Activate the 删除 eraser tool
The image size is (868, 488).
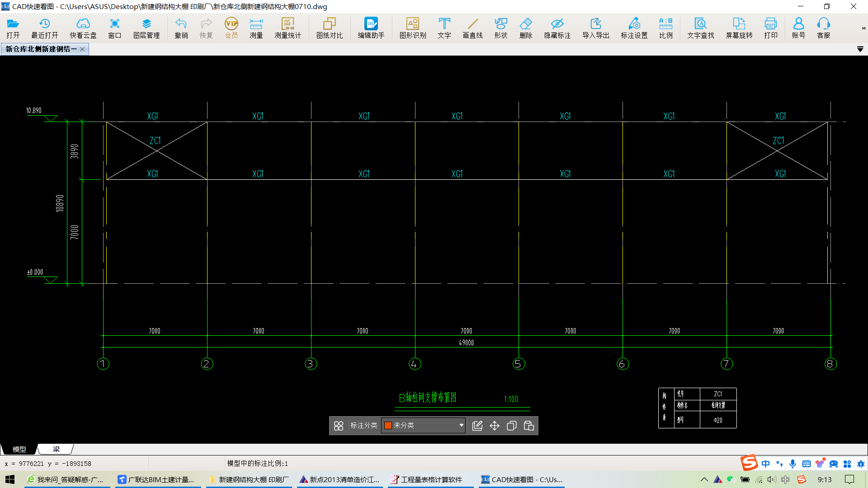point(525,28)
